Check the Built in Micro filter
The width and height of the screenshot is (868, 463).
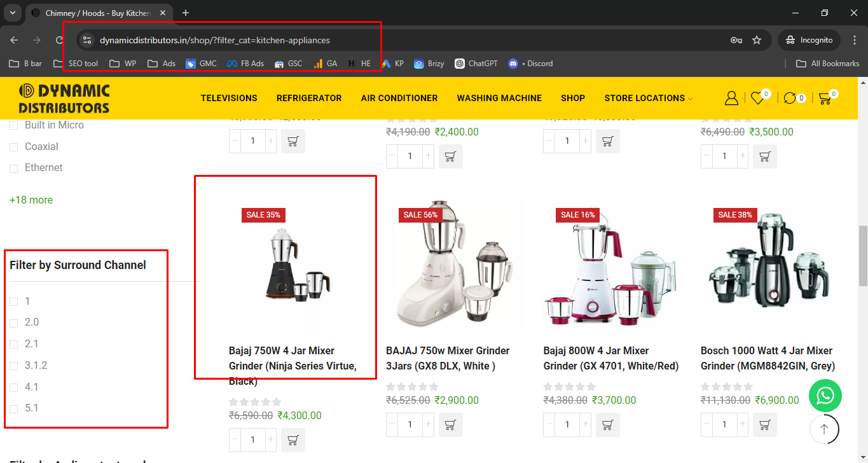[13, 126]
